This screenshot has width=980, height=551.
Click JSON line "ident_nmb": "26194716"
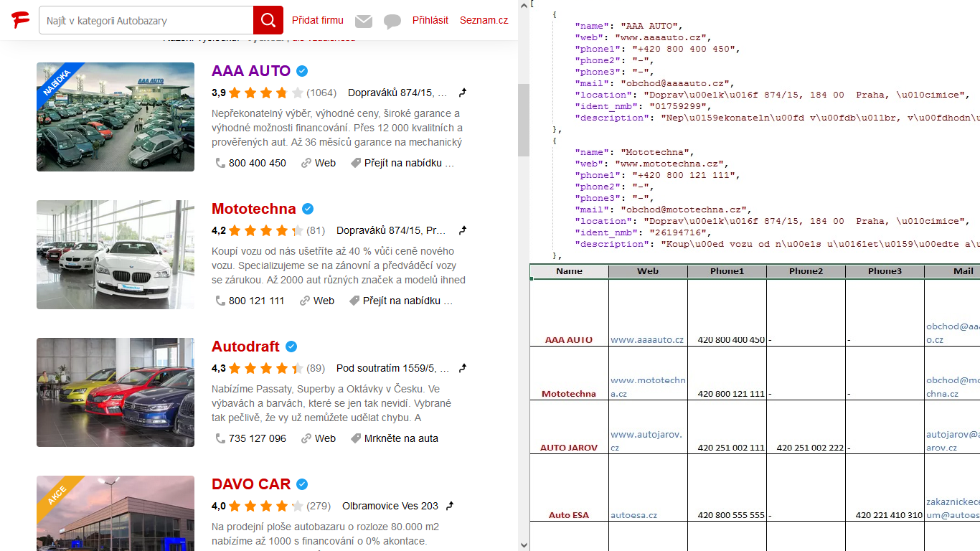pos(644,232)
